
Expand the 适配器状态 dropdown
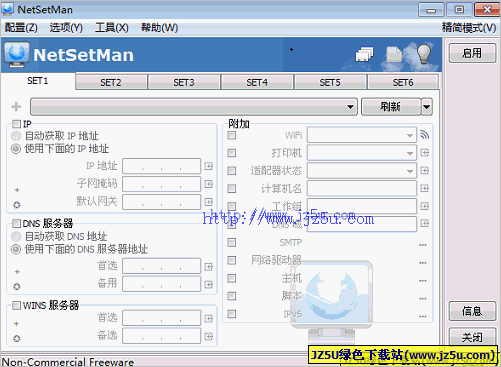click(x=410, y=171)
